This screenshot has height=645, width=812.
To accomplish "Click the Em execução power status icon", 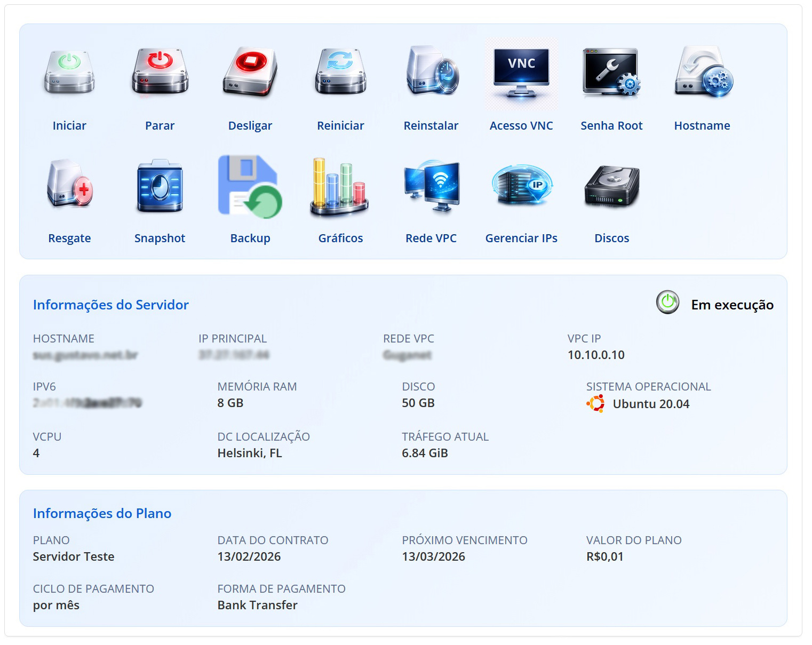I will click(x=667, y=302).
